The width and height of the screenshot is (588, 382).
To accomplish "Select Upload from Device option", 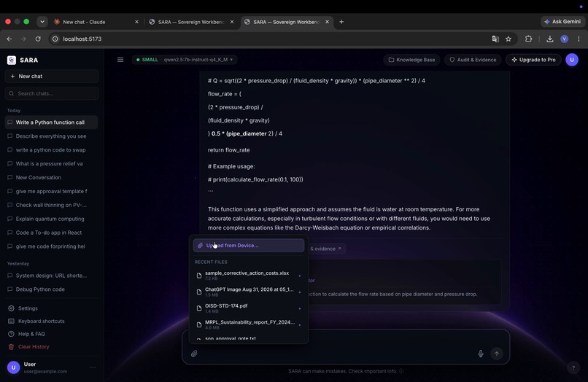I will pos(249,246).
